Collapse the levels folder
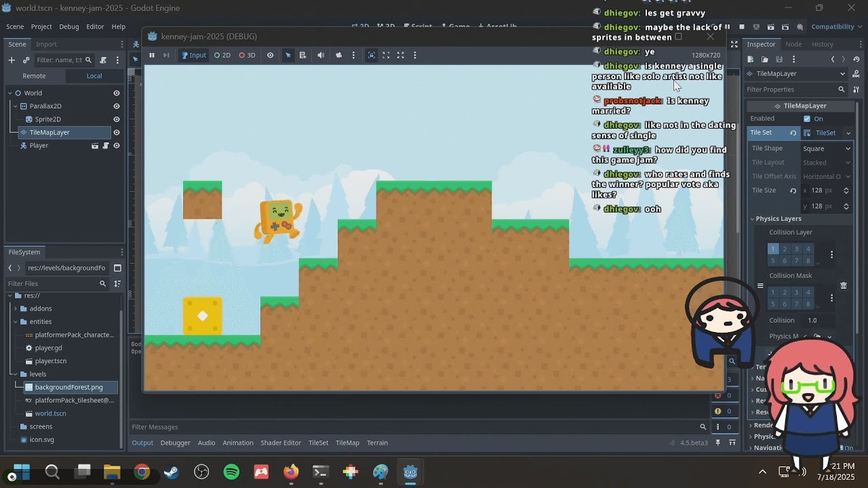868x488 pixels. [x=15, y=374]
